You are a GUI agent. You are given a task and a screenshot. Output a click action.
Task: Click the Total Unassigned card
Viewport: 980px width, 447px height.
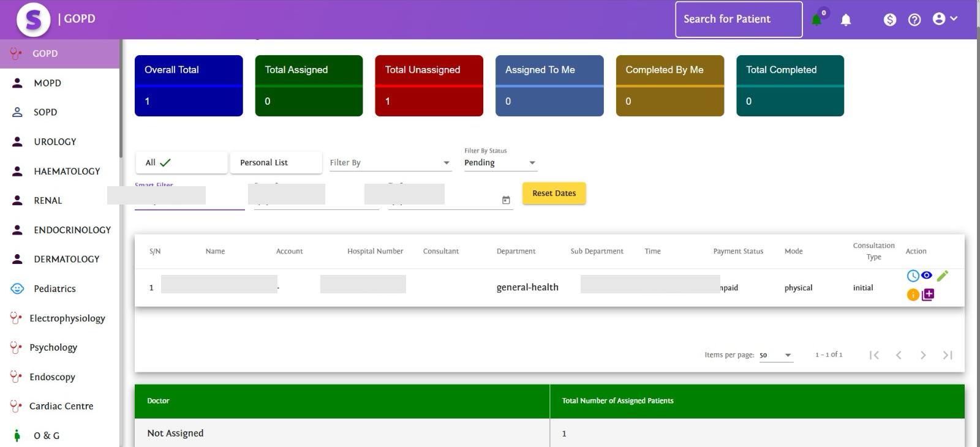tap(429, 86)
